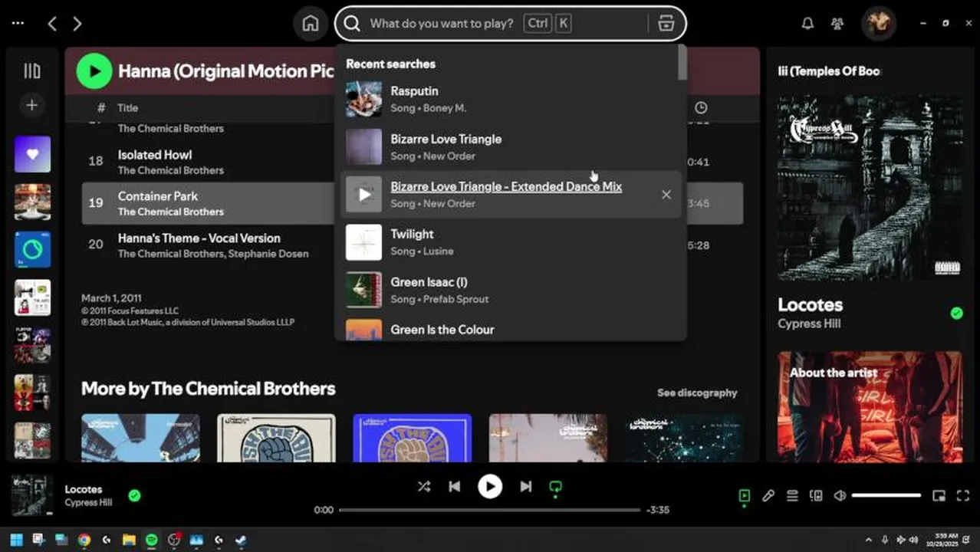This screenshot has width=980, height=552.
Task: Open Cypress Hill artist link in right panel
Action: click(809, 324)
